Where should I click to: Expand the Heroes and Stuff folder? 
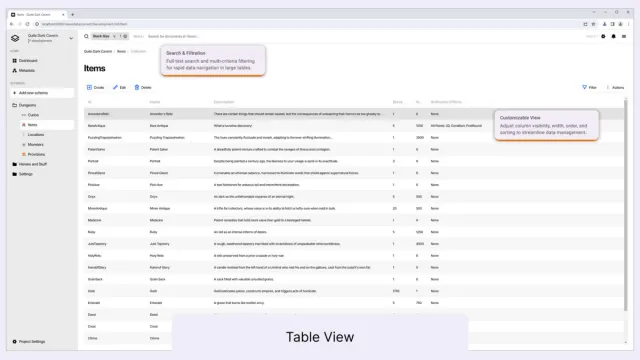(30, 164)
